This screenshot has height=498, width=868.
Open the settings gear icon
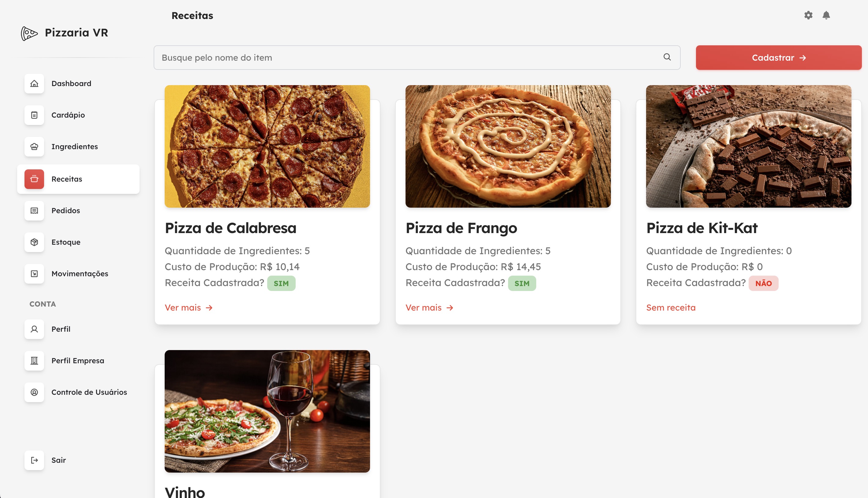click(808, 15)
